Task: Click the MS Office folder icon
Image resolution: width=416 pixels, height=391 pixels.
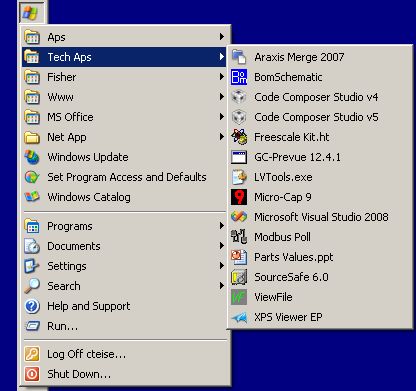Action: [x=32, y=117]
